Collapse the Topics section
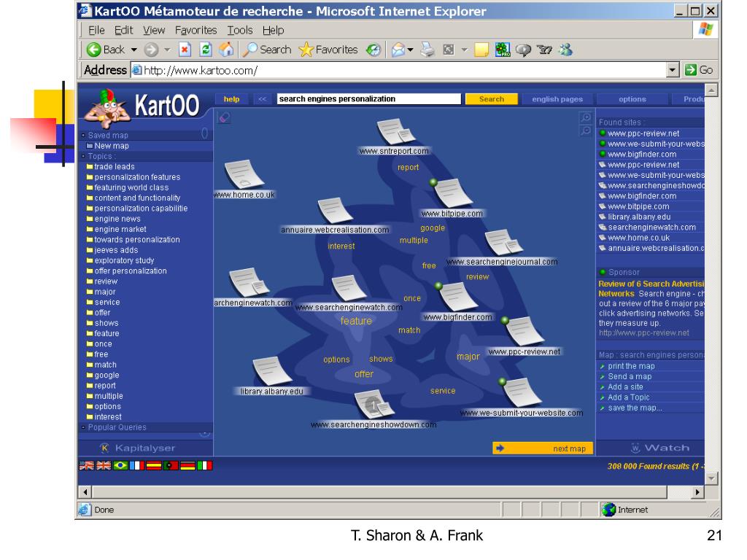Viewport: 747px width, 560px height. pos(83,156)
